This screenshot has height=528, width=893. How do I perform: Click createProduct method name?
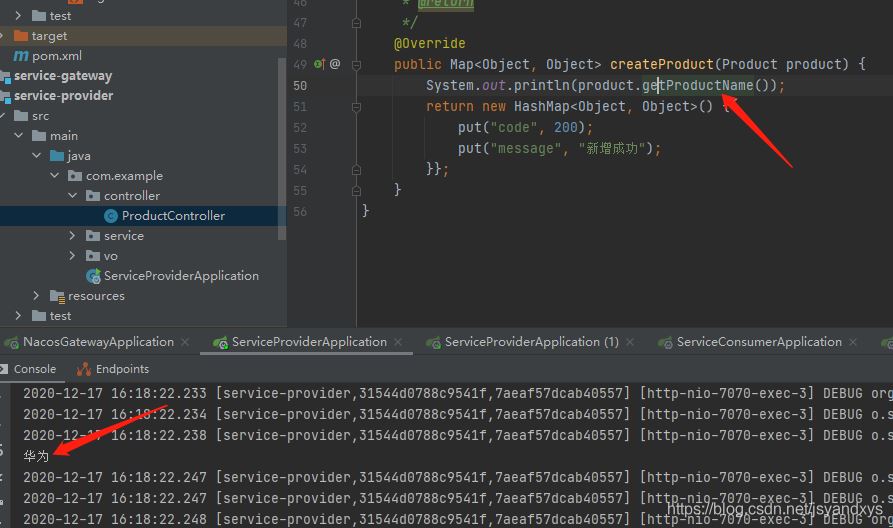click(x=662, y=64)
